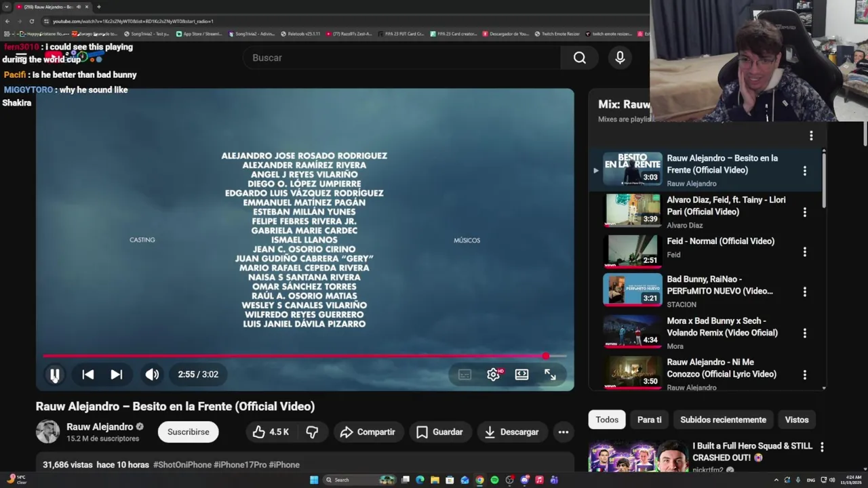Viewport: 868px width, 488px height.
Task: Open options for PERFuMITO NUEVO playlist item
Action: click(805, 291)
